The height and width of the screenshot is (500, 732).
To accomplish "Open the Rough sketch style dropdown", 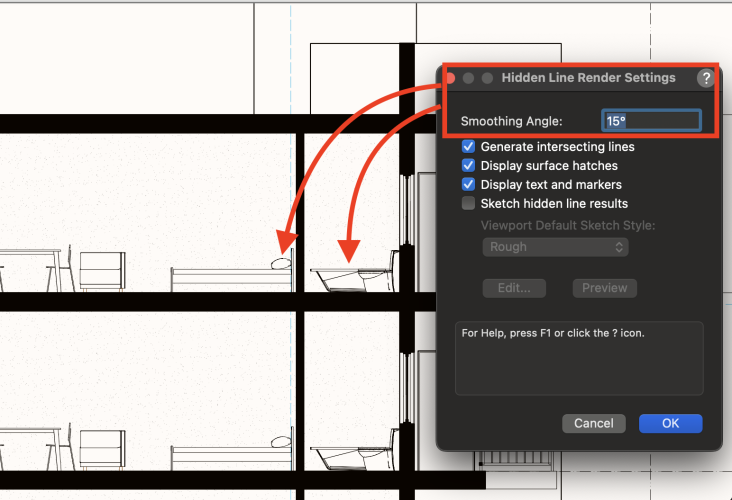I will (x=555, y=247).
